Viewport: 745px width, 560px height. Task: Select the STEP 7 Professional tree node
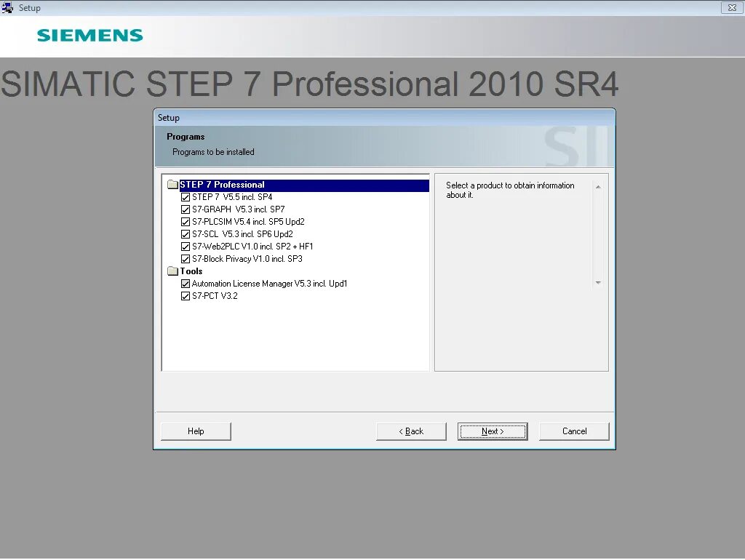pyautogui.click(x=304, y=185)
